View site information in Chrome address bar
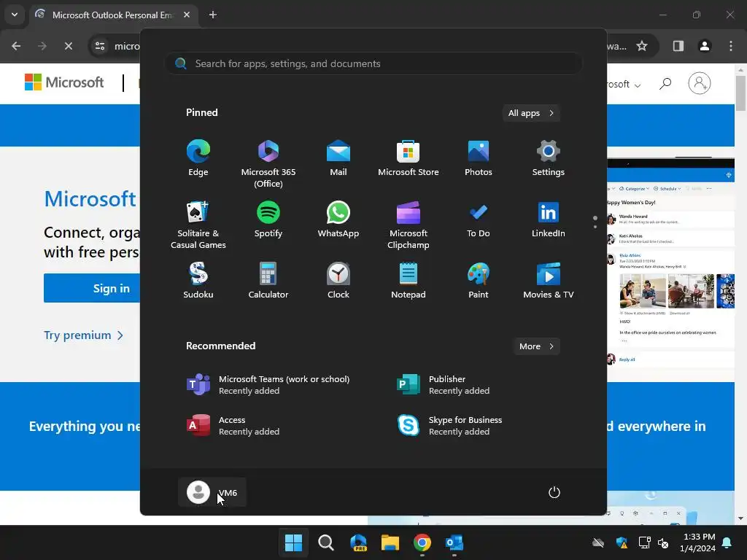The image size is (747, 560). coord(100,46)
